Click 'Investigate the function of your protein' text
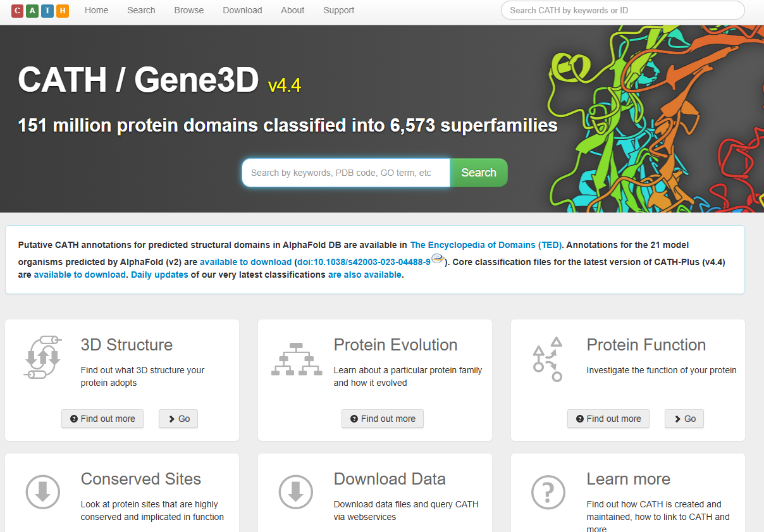Screen dimensions: 764x532 coord(662,370)
